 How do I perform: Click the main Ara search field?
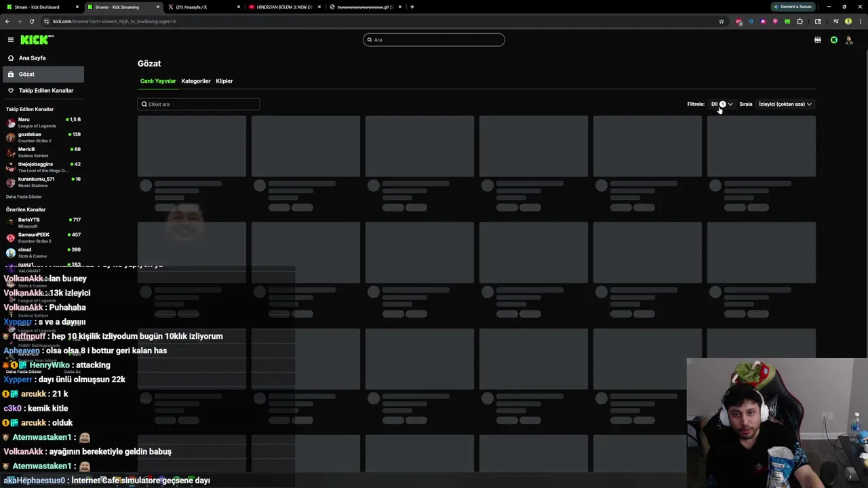pyautogui.click(x=434, y=40)
